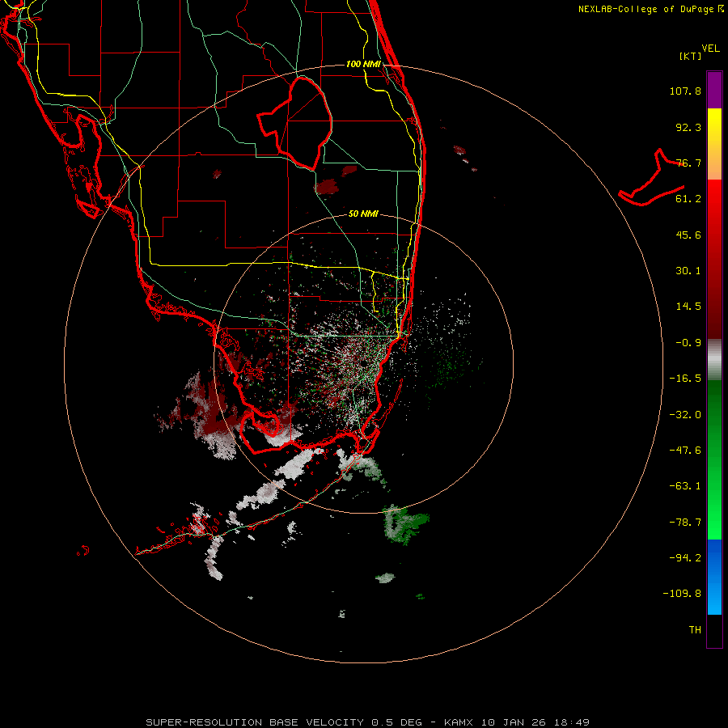
Task: Click the 107.8 velocity scale value
Action: (685, 91)
